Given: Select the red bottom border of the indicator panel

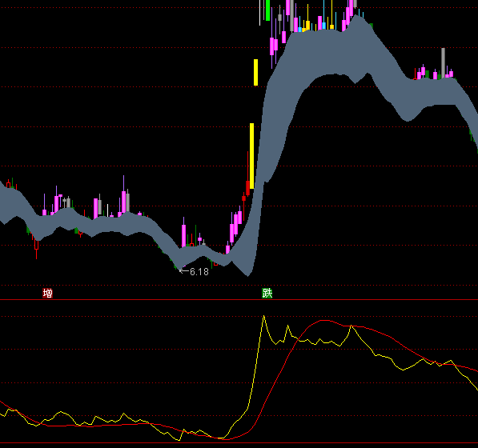Looking at the screenshot, I should point(239,443).
